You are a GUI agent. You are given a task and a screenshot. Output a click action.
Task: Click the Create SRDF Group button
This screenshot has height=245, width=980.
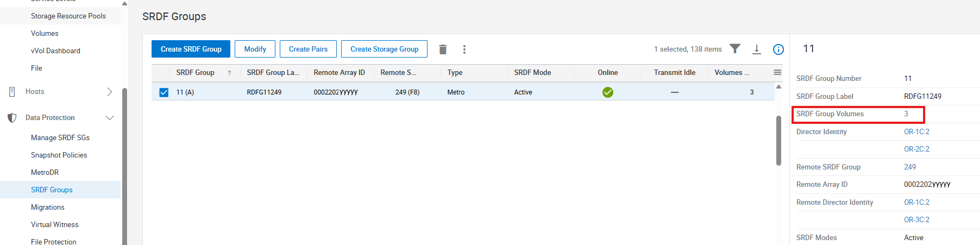coord(191,49)
